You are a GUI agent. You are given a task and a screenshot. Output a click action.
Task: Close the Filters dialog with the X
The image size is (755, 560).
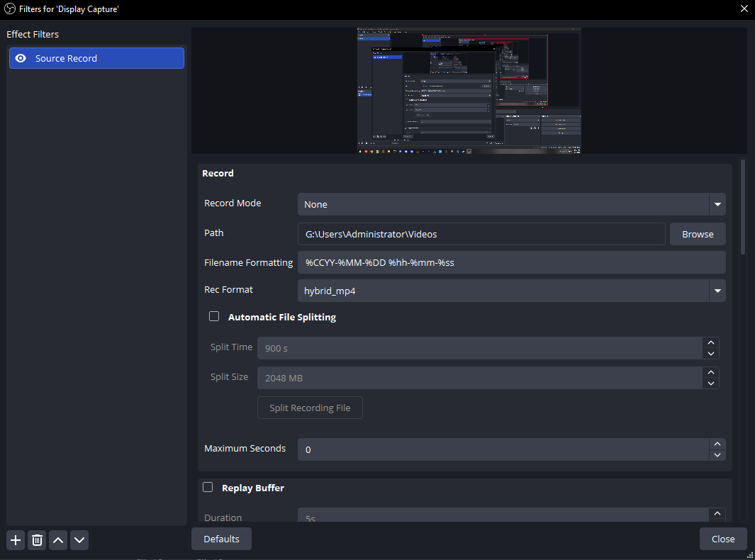coord(744,9)
